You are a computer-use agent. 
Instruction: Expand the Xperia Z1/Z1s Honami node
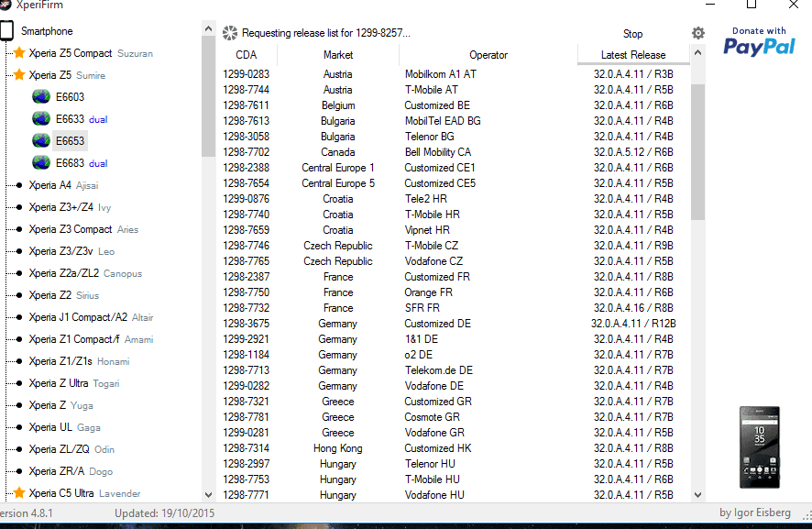click(19, 361)
